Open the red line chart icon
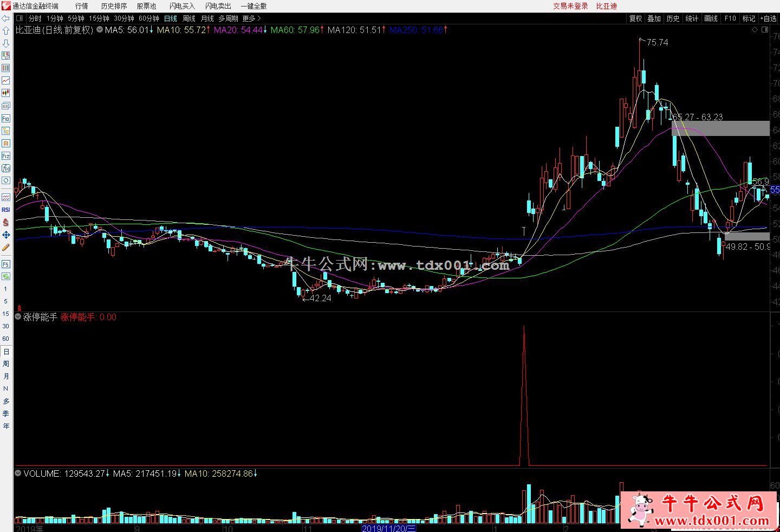 6,81
